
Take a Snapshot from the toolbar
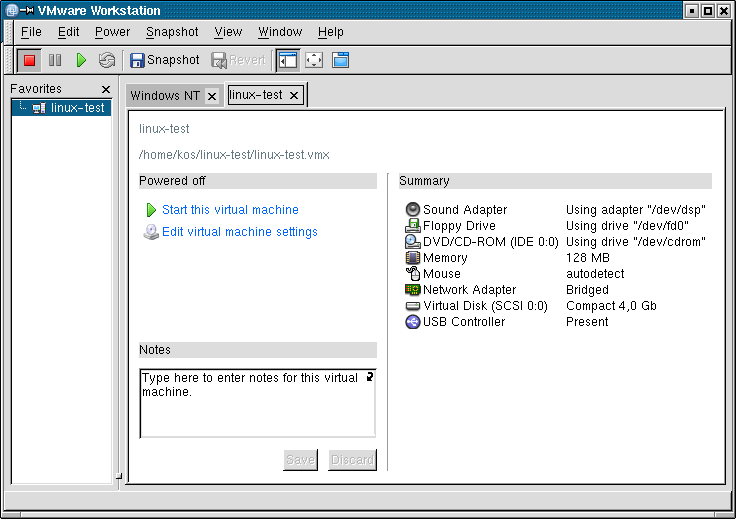coord(165,60)
